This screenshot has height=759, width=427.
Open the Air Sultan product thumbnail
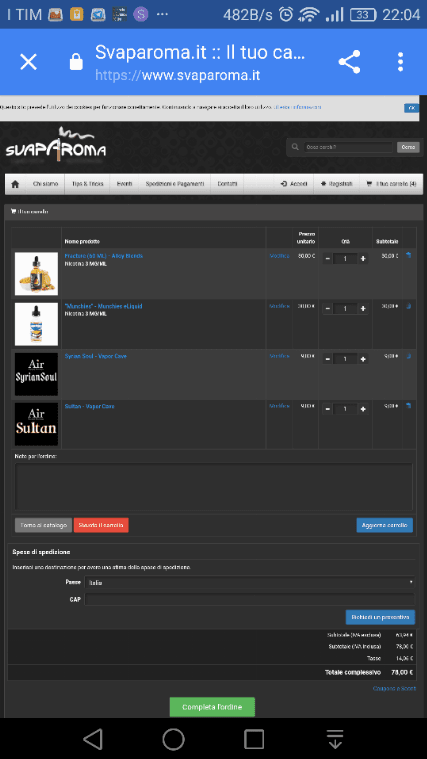click(36, 424)
